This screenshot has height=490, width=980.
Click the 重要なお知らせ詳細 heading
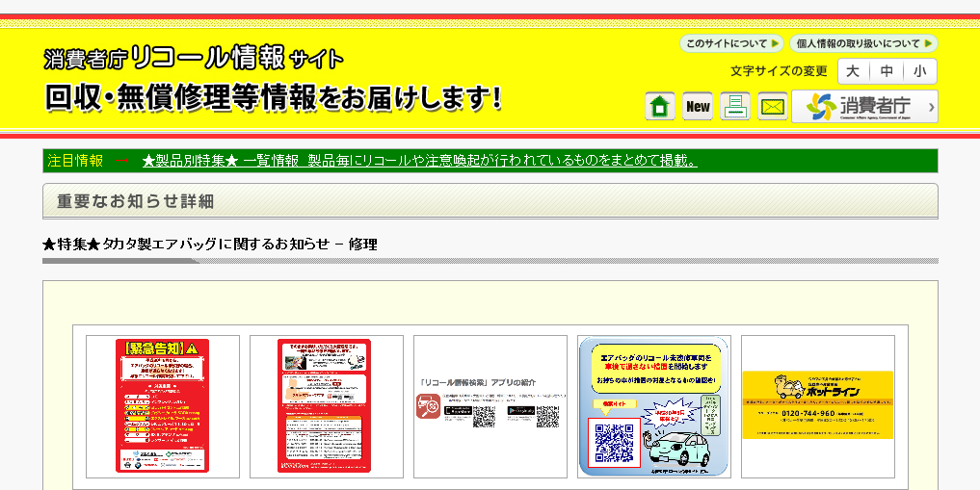point(135,201)
